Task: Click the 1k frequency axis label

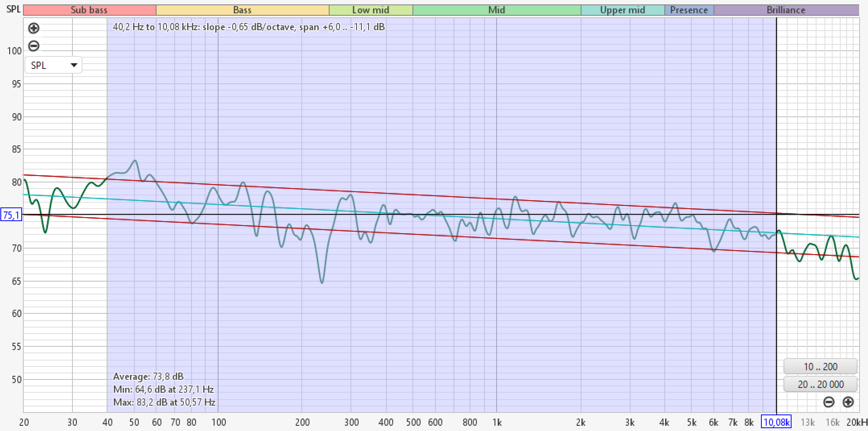Action: (497, 422)
